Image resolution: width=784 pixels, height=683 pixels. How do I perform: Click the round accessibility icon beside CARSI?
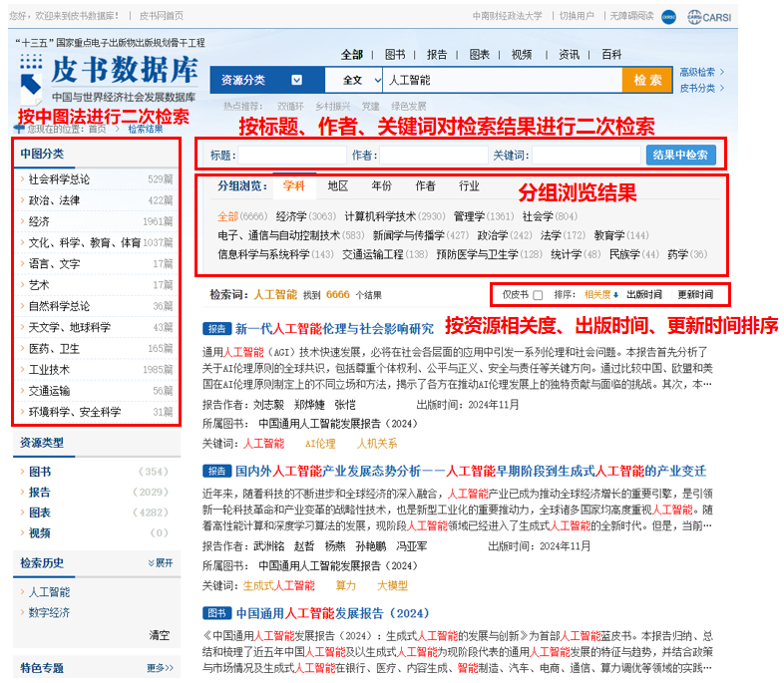pos(668,16)
